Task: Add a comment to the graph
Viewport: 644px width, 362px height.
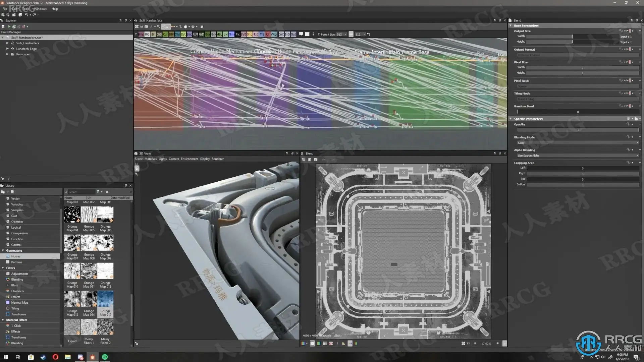Action: point(301,34)
